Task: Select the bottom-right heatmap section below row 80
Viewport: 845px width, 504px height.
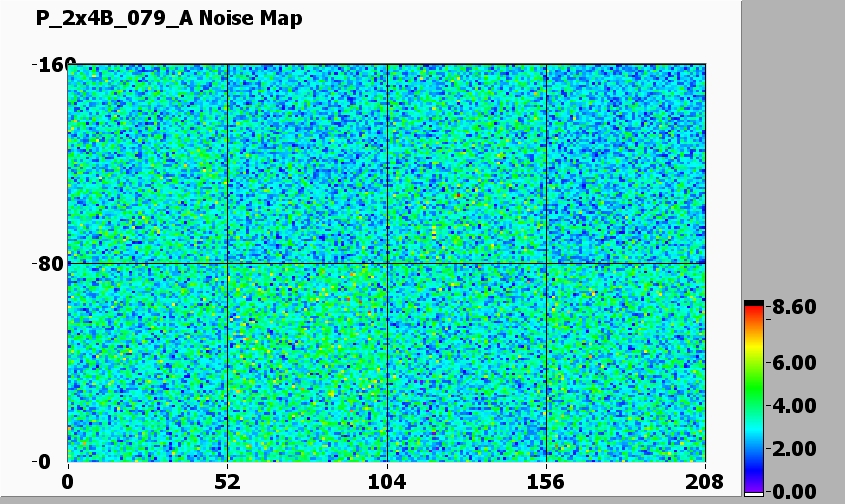Action: pos(626,362)
